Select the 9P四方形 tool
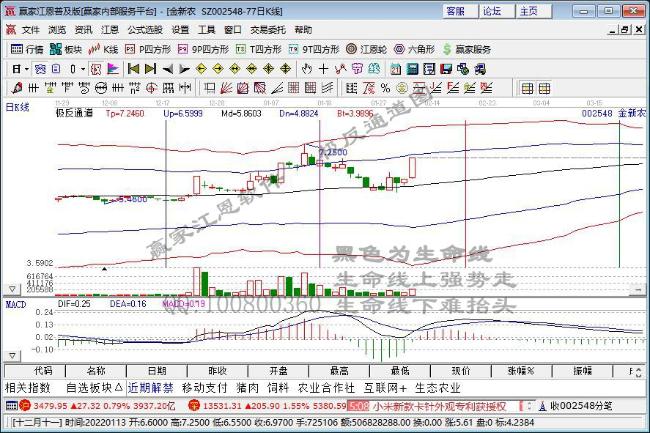Screen dimensions: 650x433 click(203, 50)
